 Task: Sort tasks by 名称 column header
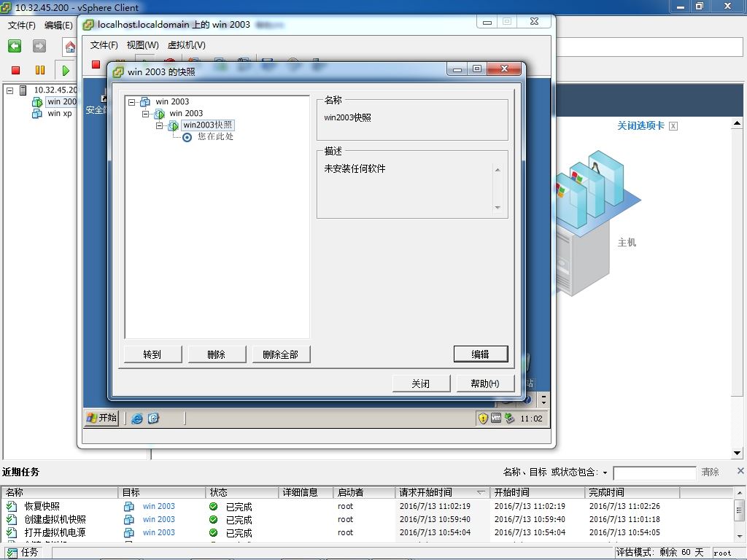tap(60, 492)
